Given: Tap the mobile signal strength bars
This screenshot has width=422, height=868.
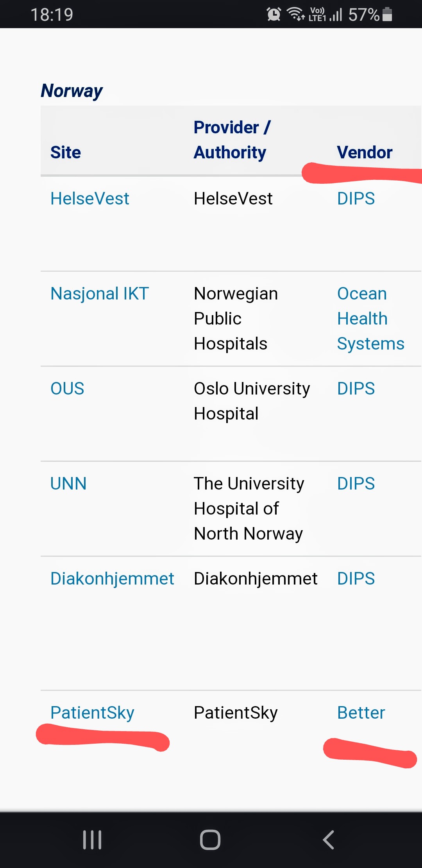Looking at the screenshot, I should click(336, 15).
